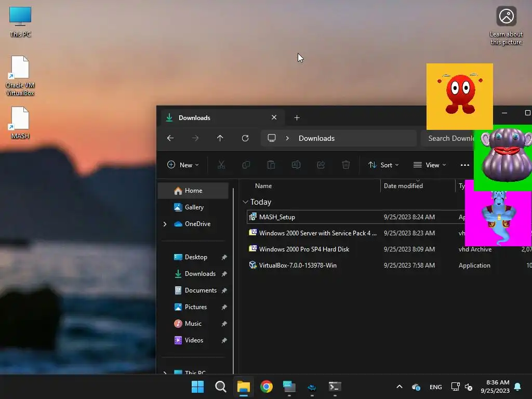Click Learn about this picture icon

coord(506,26)
